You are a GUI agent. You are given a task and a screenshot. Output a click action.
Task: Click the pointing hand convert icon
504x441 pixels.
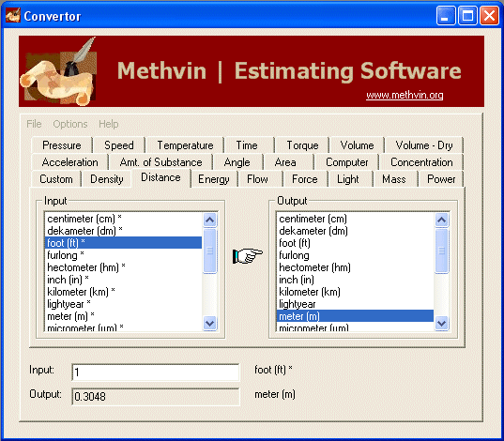coord(247,255)
